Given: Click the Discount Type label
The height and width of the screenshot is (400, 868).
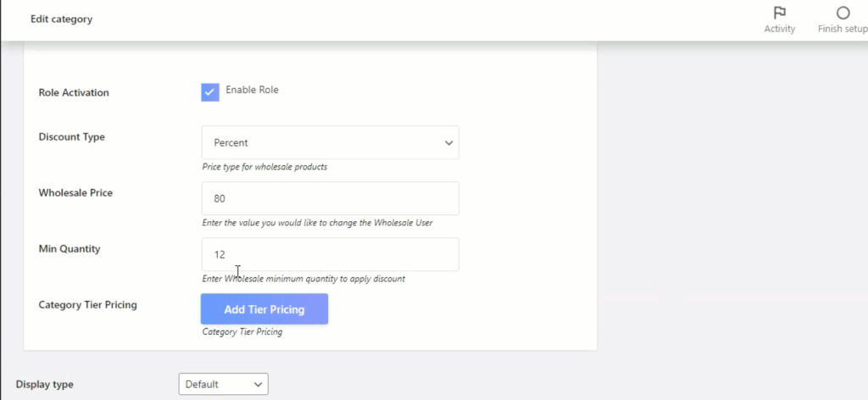Looking at the screenshot, I should click(71, 136).
